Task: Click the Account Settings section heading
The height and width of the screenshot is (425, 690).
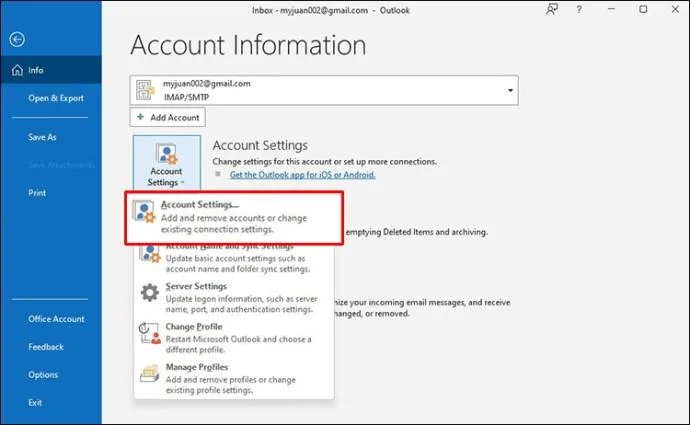Action: tap(260, 145)
